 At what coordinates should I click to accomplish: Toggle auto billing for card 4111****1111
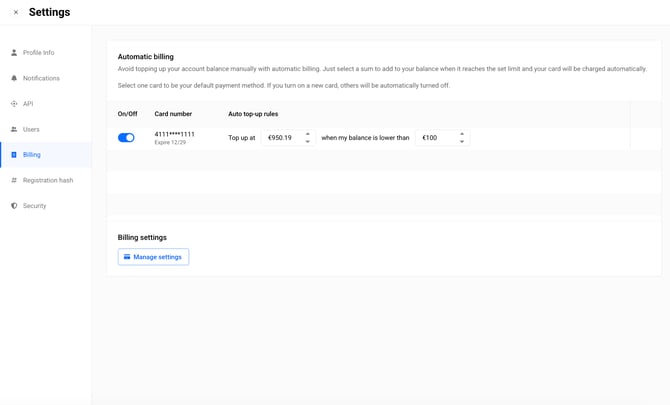[126, 138]
